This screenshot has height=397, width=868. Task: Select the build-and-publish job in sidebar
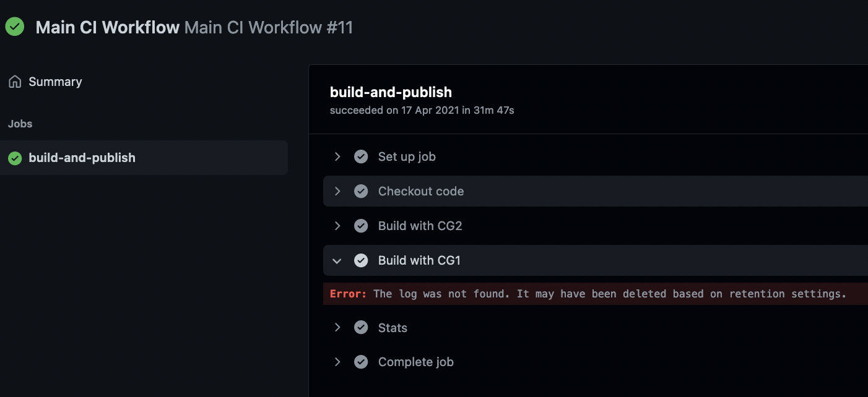pyautogui.click(x=81, y=158)
